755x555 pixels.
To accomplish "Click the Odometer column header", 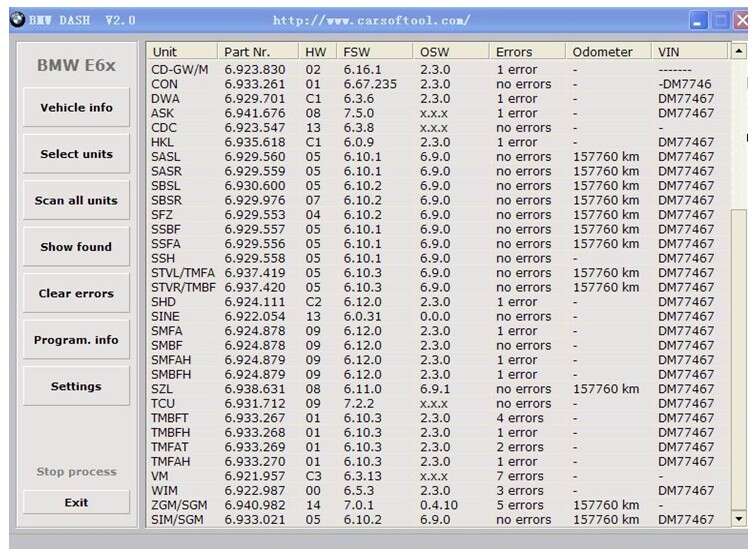I will [602, 52].
